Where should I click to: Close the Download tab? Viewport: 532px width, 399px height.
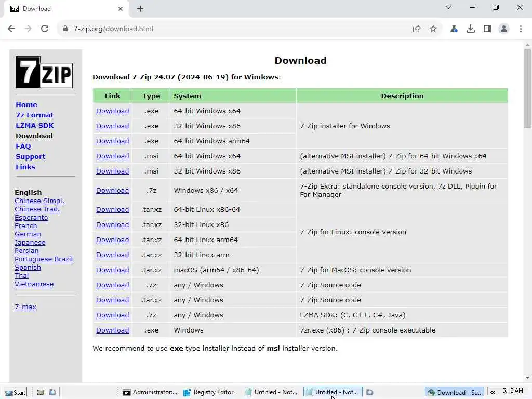[121, 9]
